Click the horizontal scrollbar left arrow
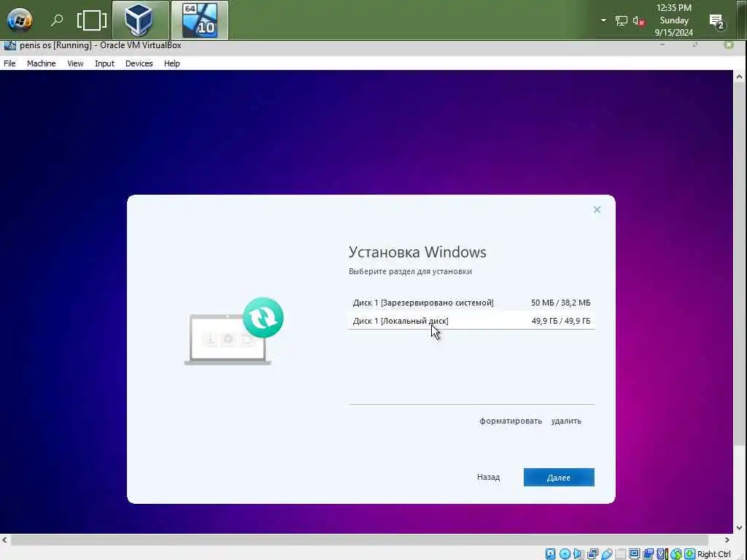 point(5,540)
